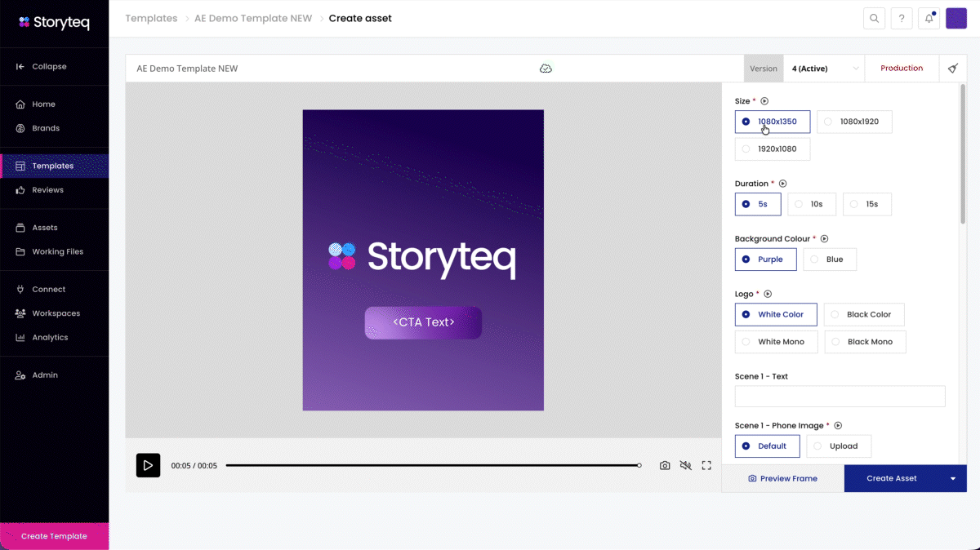
Task: Go to Working Files in sidebar
Action: [57, 251]
